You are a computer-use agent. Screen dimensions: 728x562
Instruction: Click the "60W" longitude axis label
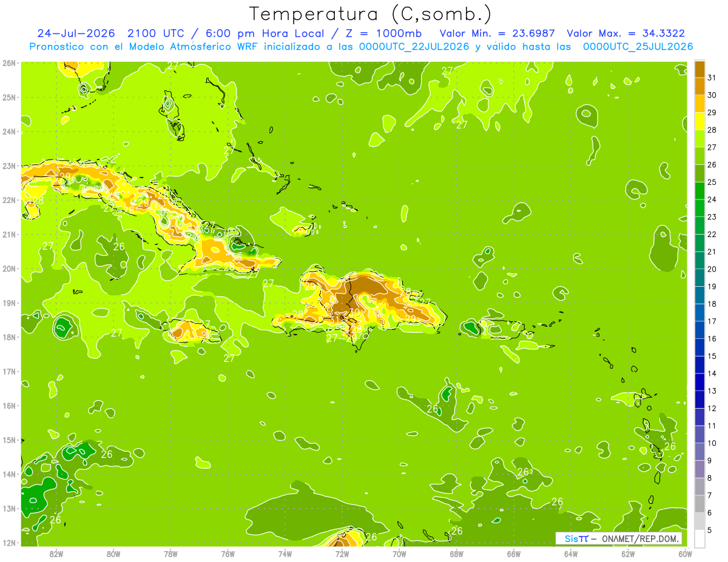click(685, 554)
